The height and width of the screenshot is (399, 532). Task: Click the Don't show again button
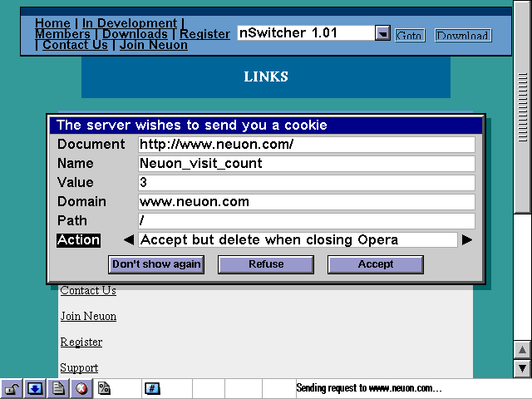pyautogui.click(x=156, y=264)
